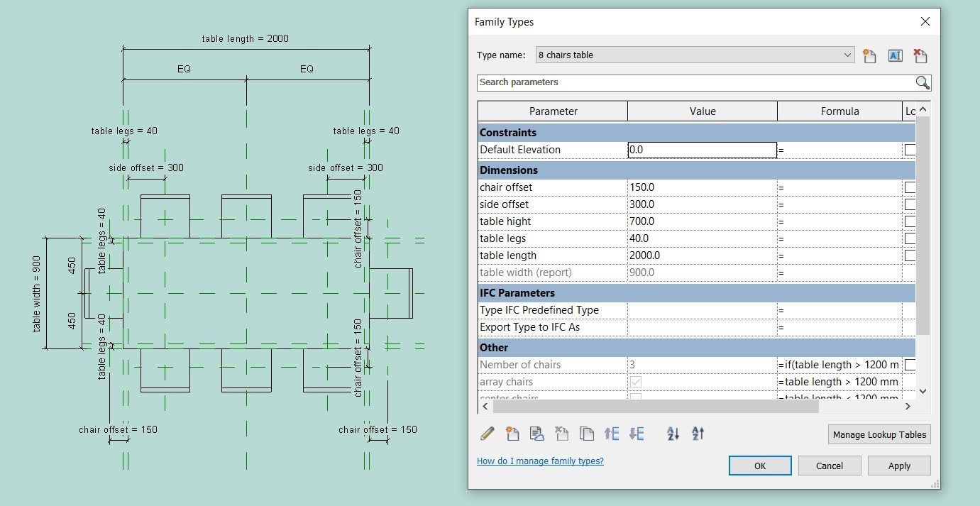Screen dimensions: 980x506
Task: Click the Move Parameter Down icon
Action: [x=637, y=434]
